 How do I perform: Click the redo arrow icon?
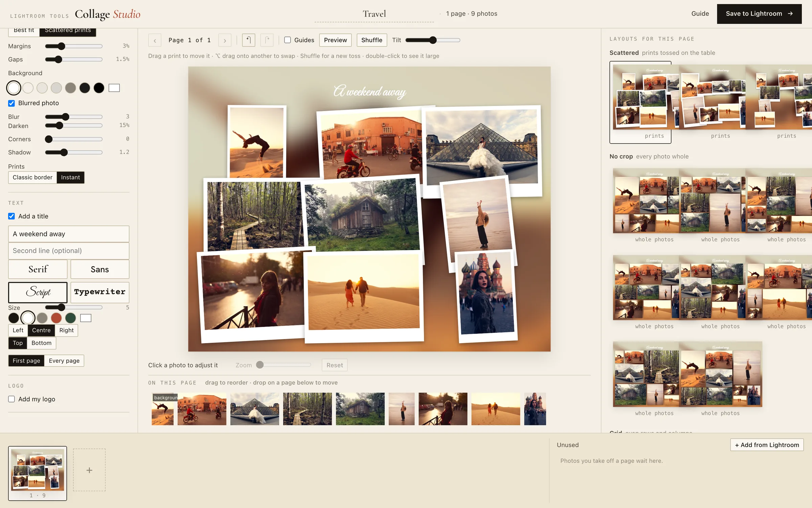(267, 40)
